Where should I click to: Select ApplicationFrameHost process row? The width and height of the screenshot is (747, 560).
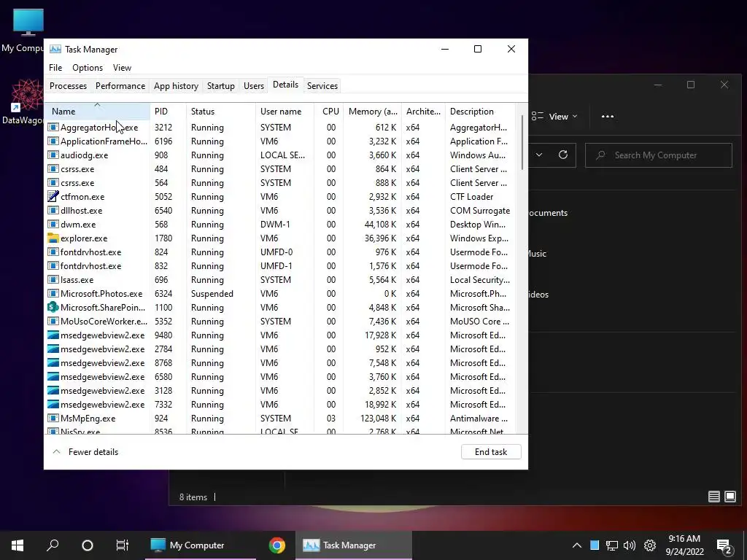click(280, 141)
